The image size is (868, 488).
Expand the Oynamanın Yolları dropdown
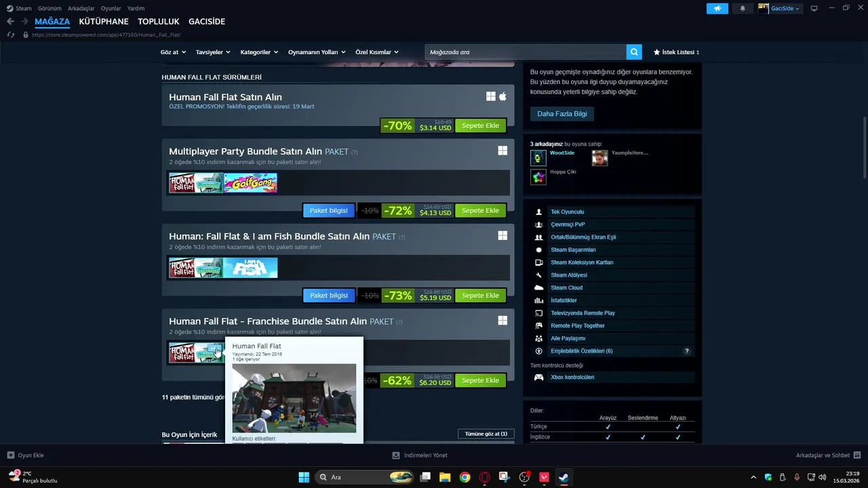[317, 52]
